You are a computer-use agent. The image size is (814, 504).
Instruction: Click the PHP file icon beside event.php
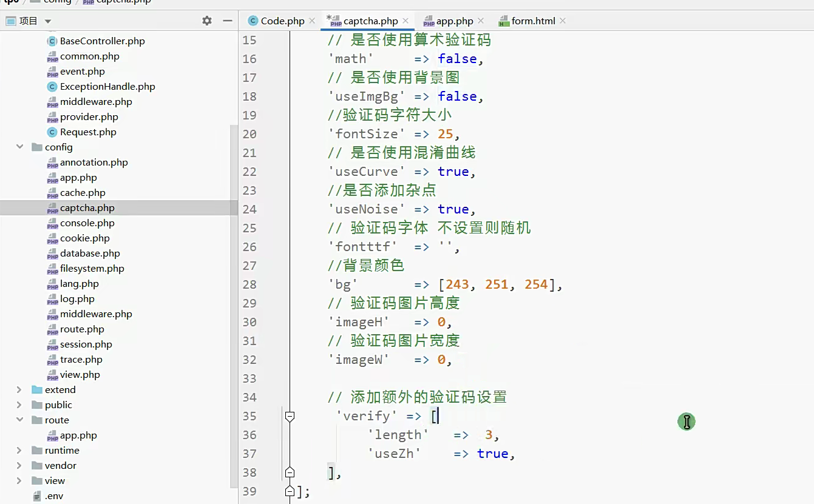pyautogui.click(x=52, y=71)
